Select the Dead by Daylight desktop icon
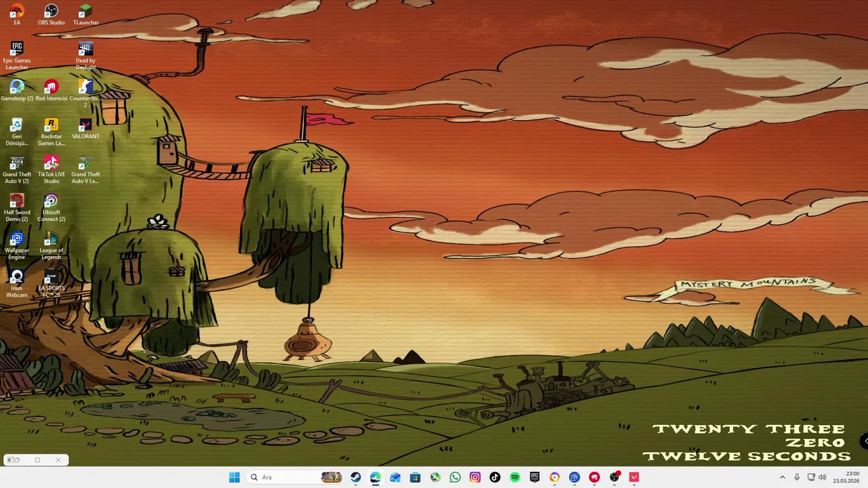 pyautogui.click(x=85, y=56)
